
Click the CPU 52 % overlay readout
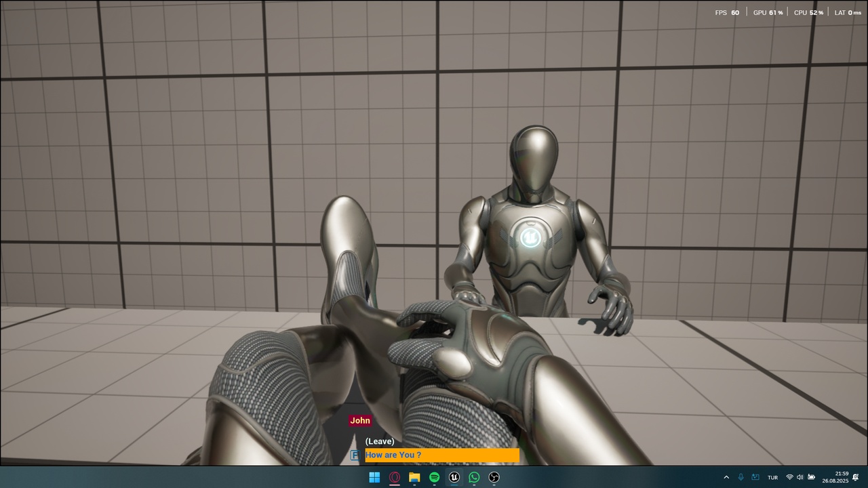point(808,12)
